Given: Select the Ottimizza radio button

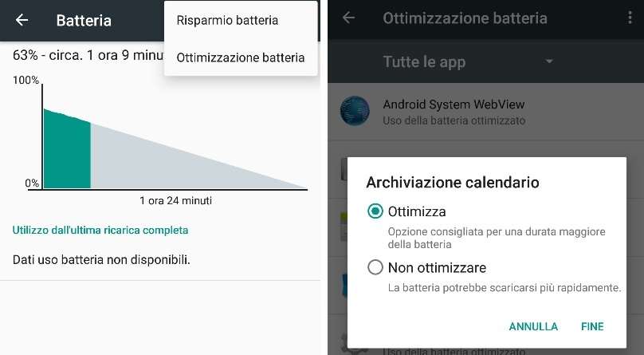Looking at the screenshot, I should click(x=375, y=211).
